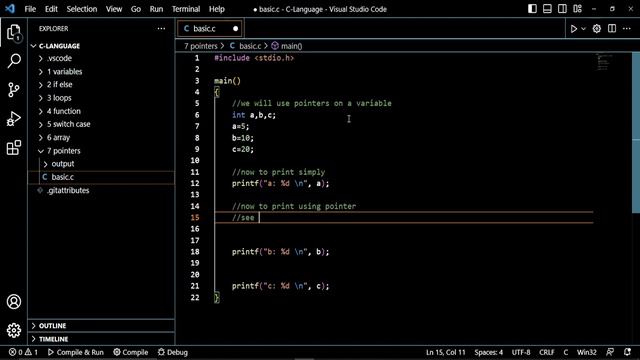Click the Run code play button

(x=573, y=29)
